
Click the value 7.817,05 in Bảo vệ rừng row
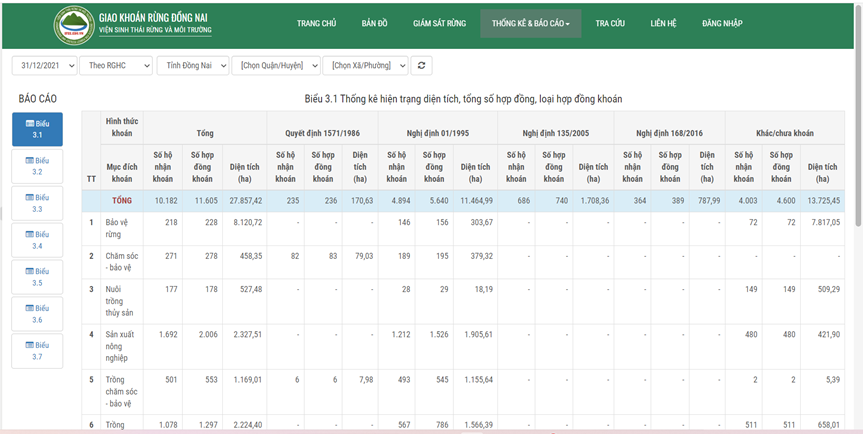click(x=826, y=223)
